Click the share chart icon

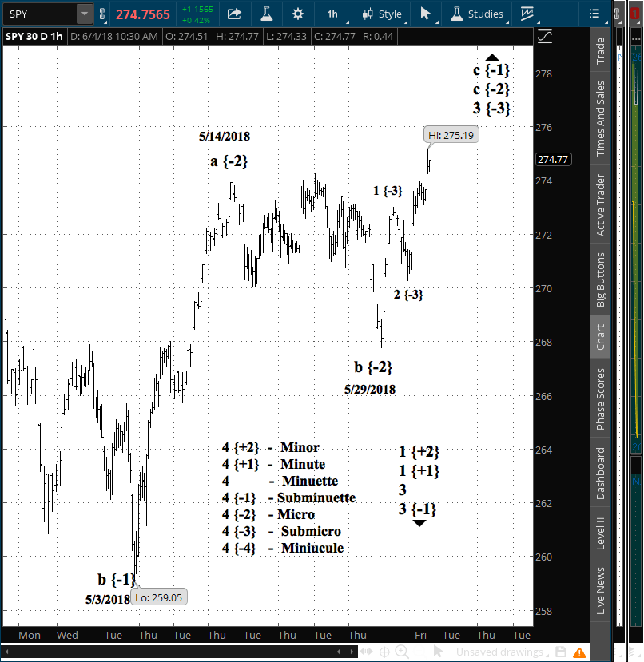(234, 14)
